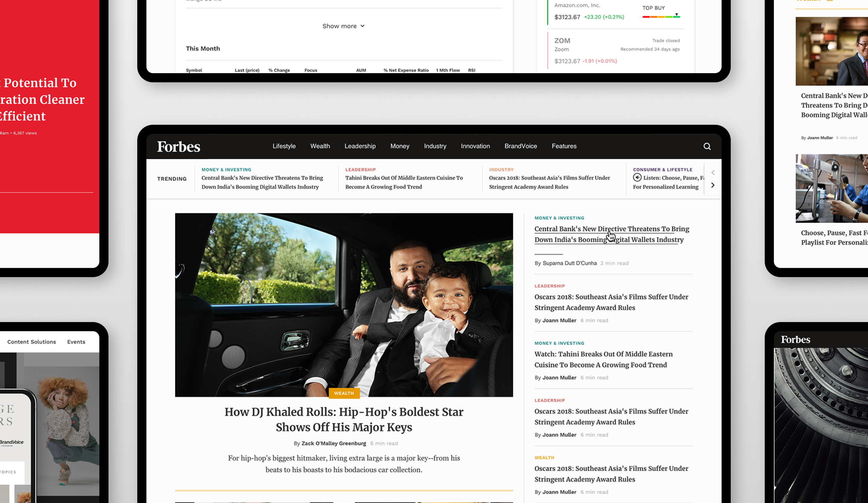
Task: Click the Forbes logo in the navigation bar
Action: (178, 146)
